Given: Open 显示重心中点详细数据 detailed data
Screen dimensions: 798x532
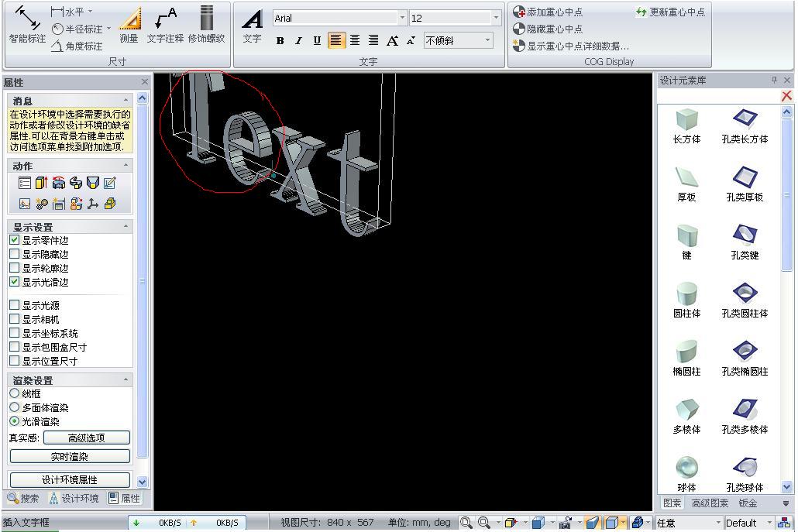Looking at the screenshot, I should 571,46.
